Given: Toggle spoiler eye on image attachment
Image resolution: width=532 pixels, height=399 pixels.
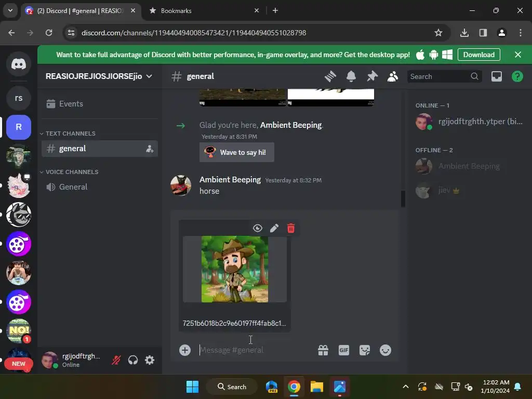Looking at the screenshot, I should pos(258,228).
